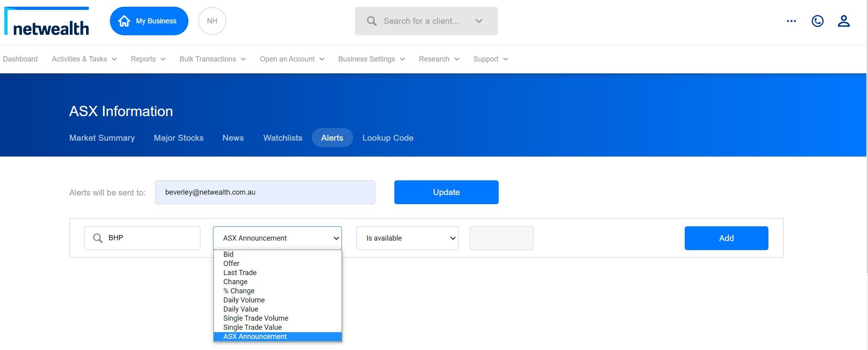Image resolution: width=868 pixels, height=350 pixels.
Task: Expand the Support menu
Action: pos(490,59)
